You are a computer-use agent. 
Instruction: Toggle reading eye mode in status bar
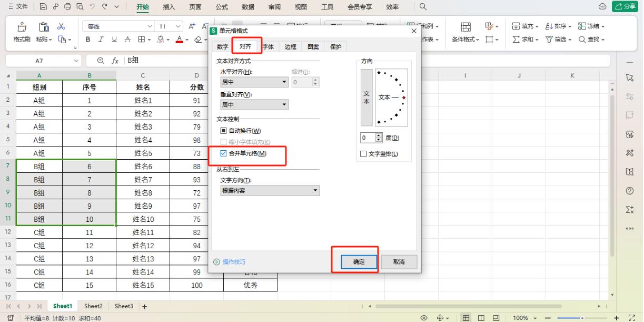(x=424, y=318)
